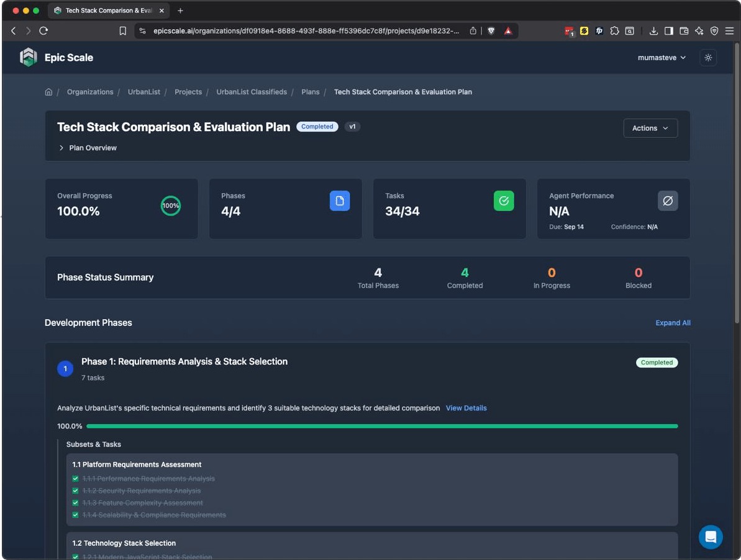Go to Organizations breadcrumb
This screenshot has width=741, height=560.
coord(90,92)
